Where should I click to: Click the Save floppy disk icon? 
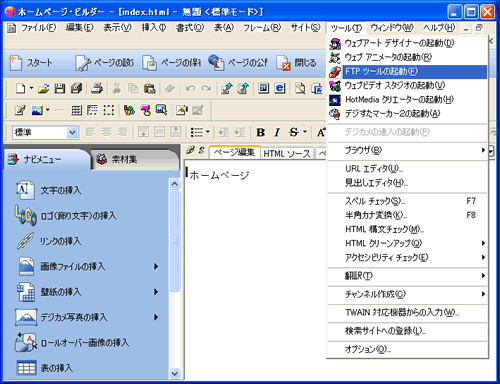[x=60, y=88]
